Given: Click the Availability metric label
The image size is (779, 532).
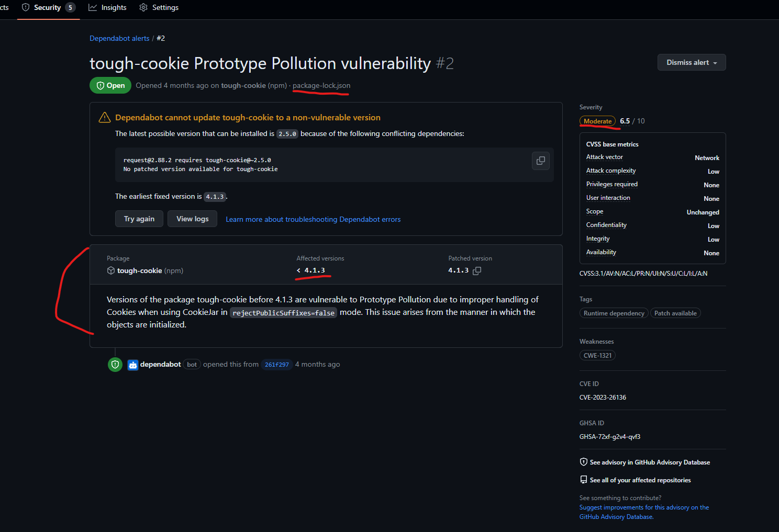Looking at the screenshot, I should (601, 252).
